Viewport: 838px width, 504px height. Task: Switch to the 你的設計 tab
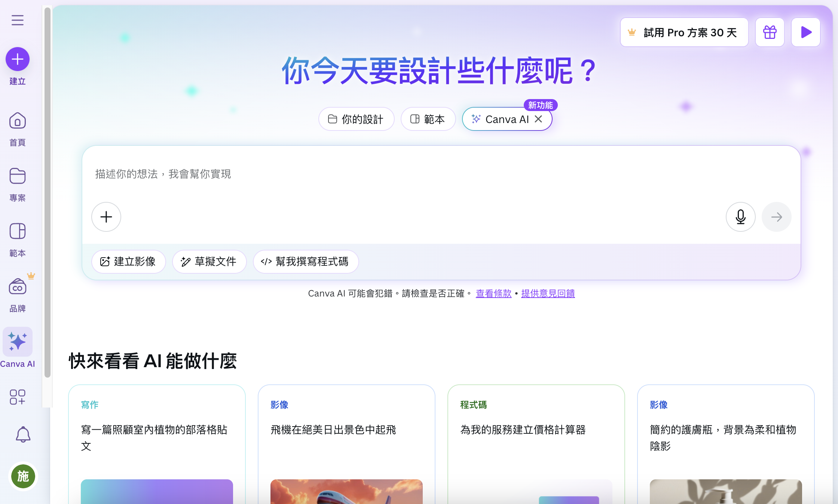(356, 119)
